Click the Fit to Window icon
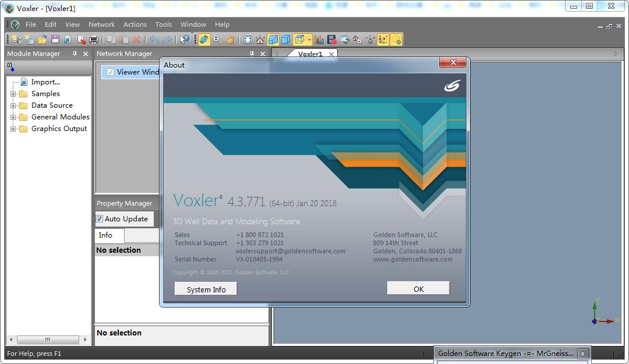This screenshot has width=629, height=364. click(248, 40)
